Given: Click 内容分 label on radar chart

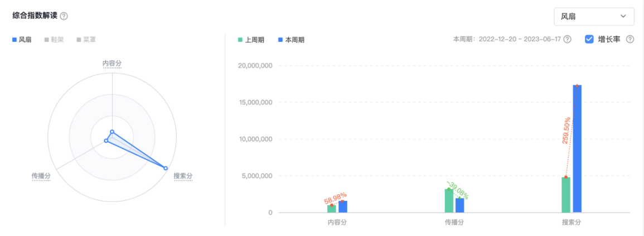Looking at the screenshot, I should coord(112,64).
